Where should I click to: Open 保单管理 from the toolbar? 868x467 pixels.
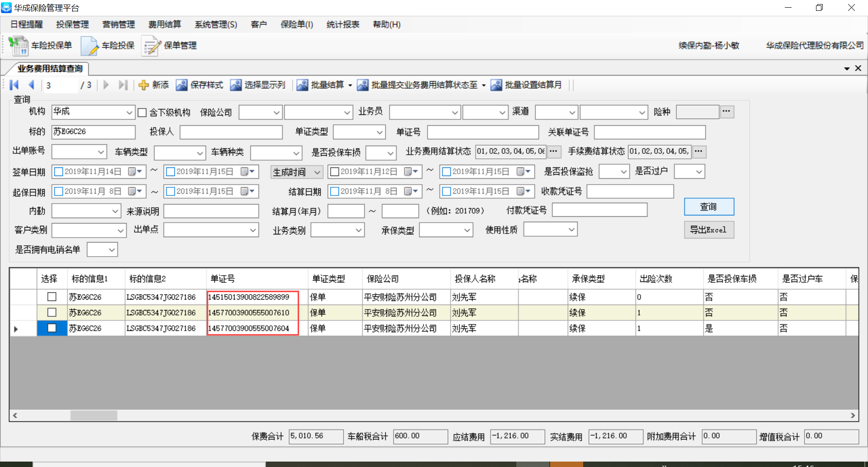[x=151, y=46]
